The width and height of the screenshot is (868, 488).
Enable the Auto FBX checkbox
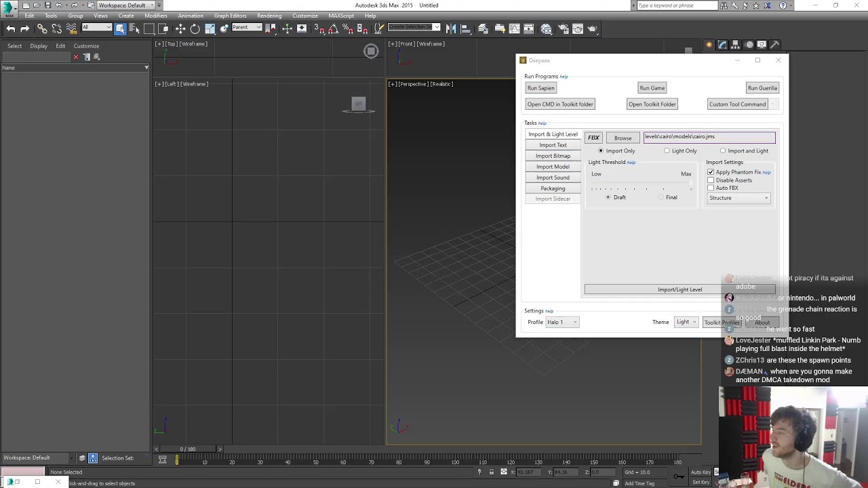(711, 188)
